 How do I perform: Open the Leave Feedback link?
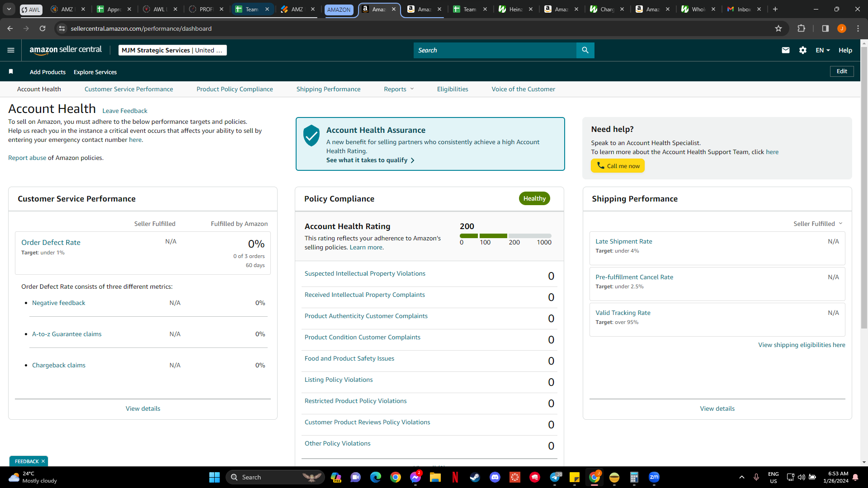pos(125,111)
